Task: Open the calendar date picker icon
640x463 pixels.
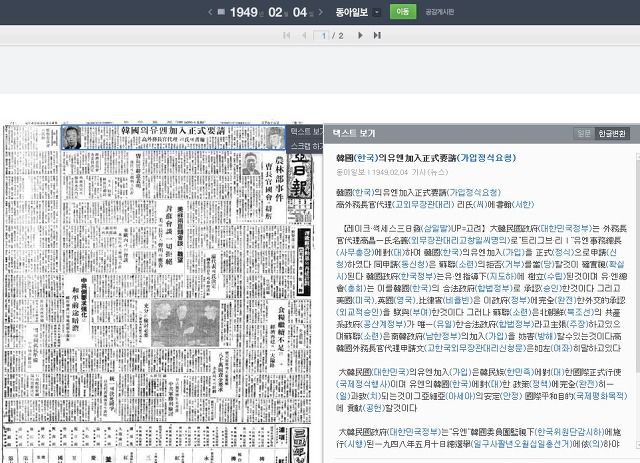Action: point(221,12)
